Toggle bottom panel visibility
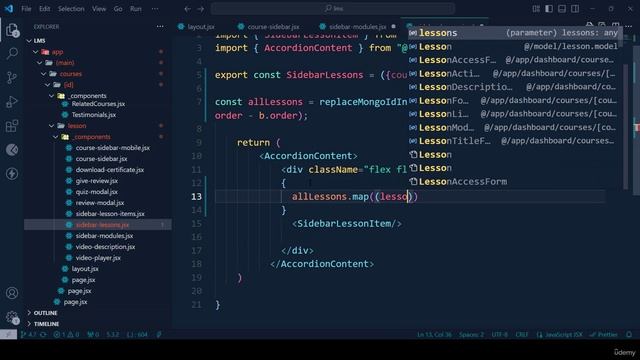Viewport: 640px width, 360px height. coord(562,9)
